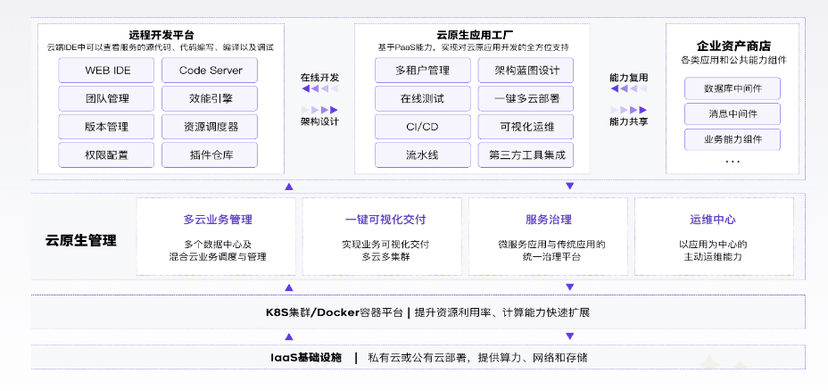The height and width of the screenshot is (391, 828).
Task: Open the 流水线 module
Action: (422, 155)
